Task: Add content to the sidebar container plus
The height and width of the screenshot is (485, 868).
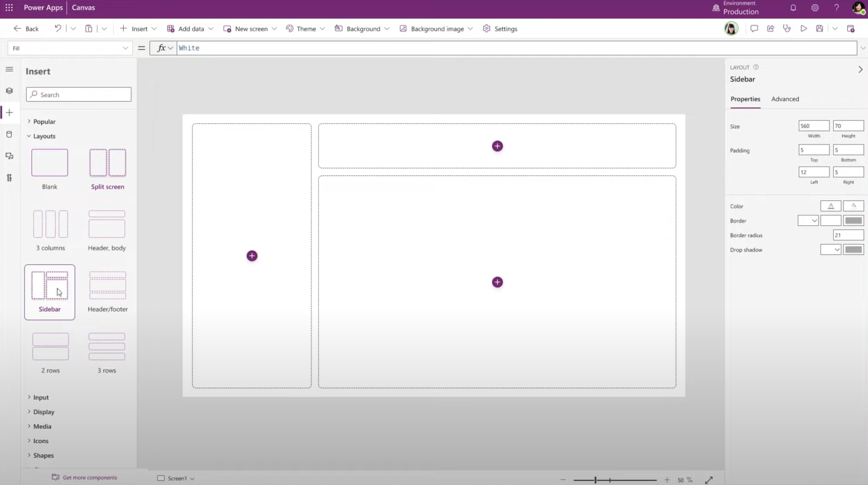Action: point(252,256)
